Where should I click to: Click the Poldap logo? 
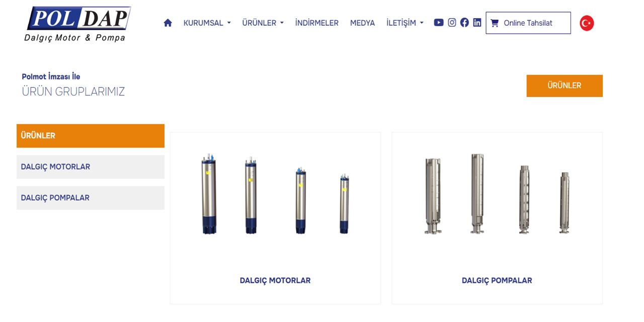pos(78,24)
